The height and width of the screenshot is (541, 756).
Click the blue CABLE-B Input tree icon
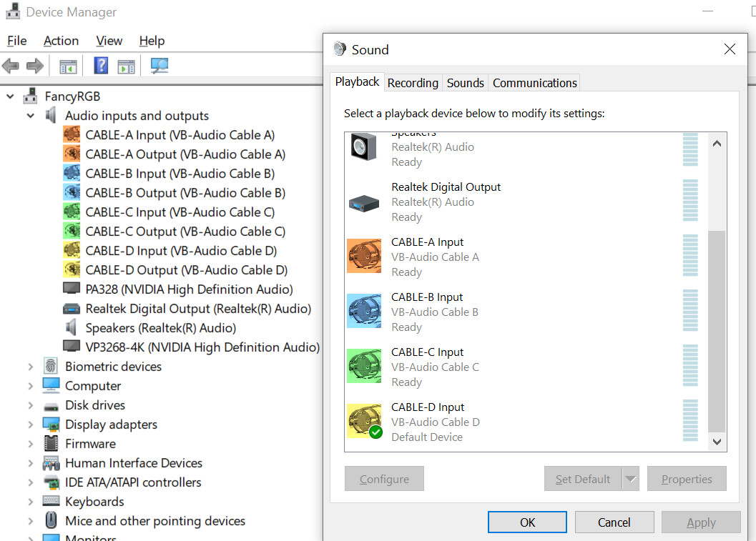click(72, 173)
